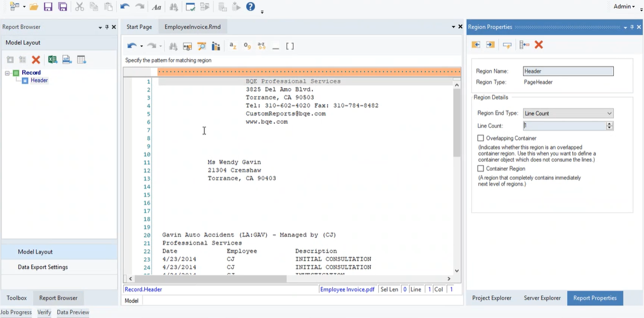
Task: Select the Header node in tree
Action: (x=39, y=80)
